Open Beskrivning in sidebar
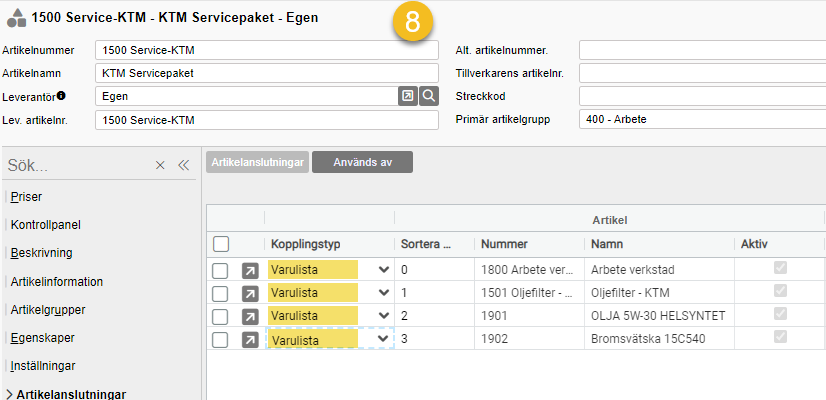Viewport: 826px width, 400px height. 42,253
